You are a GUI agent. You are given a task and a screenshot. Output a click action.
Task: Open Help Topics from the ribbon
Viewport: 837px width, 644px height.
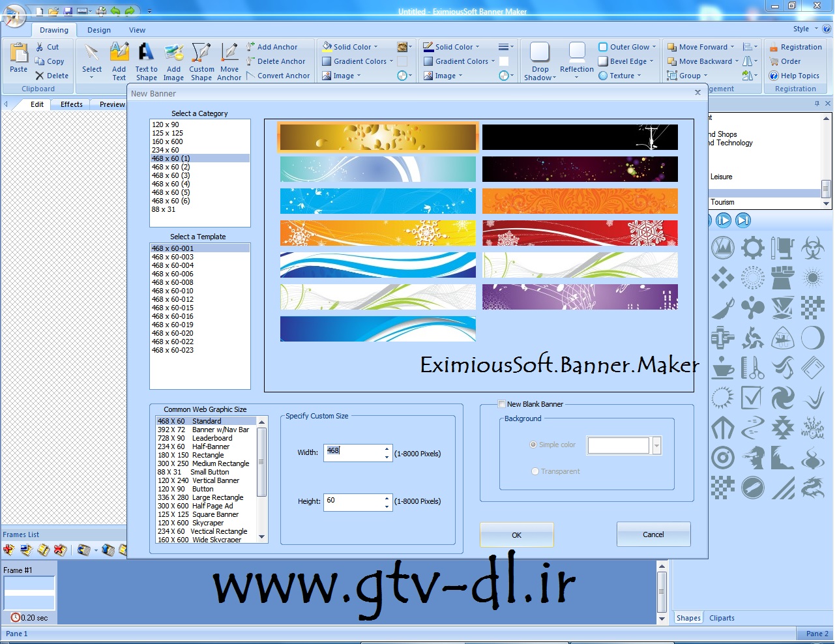pyautogui.click(x=794, y=76)
